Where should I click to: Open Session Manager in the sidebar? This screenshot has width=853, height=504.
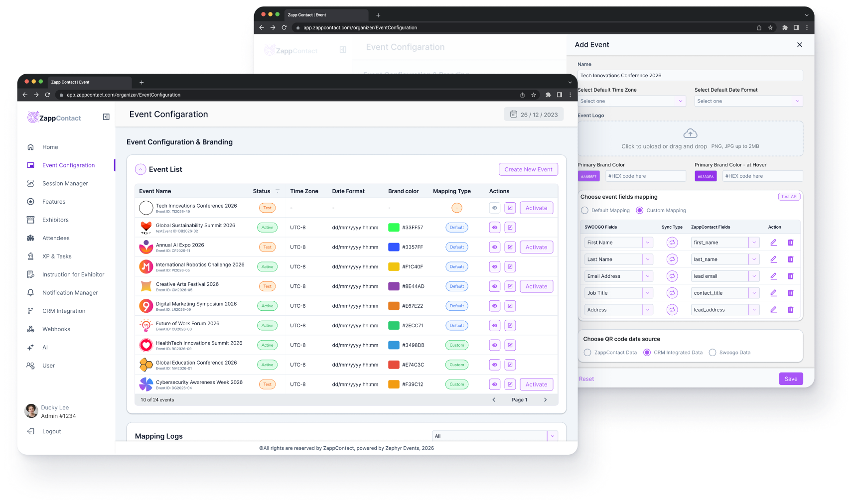pos(65,183)
